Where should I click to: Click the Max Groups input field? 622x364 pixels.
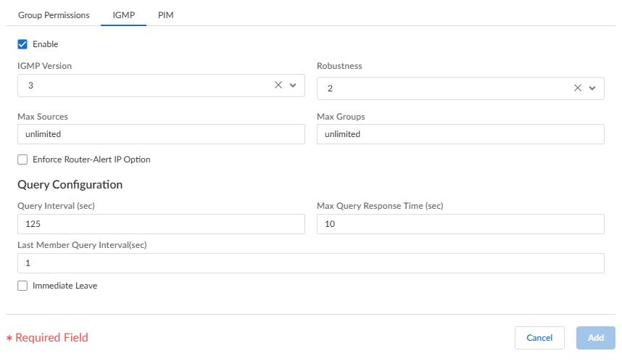coord(460,134)
